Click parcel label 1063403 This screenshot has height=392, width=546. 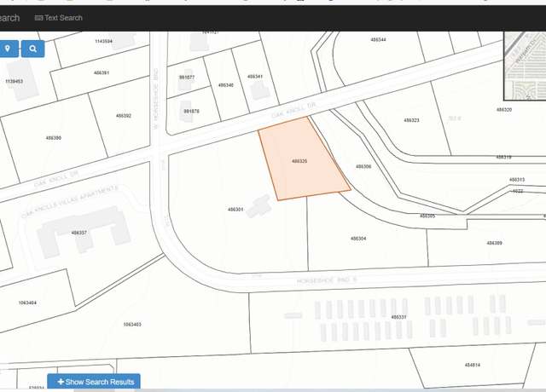pos(132,325)
